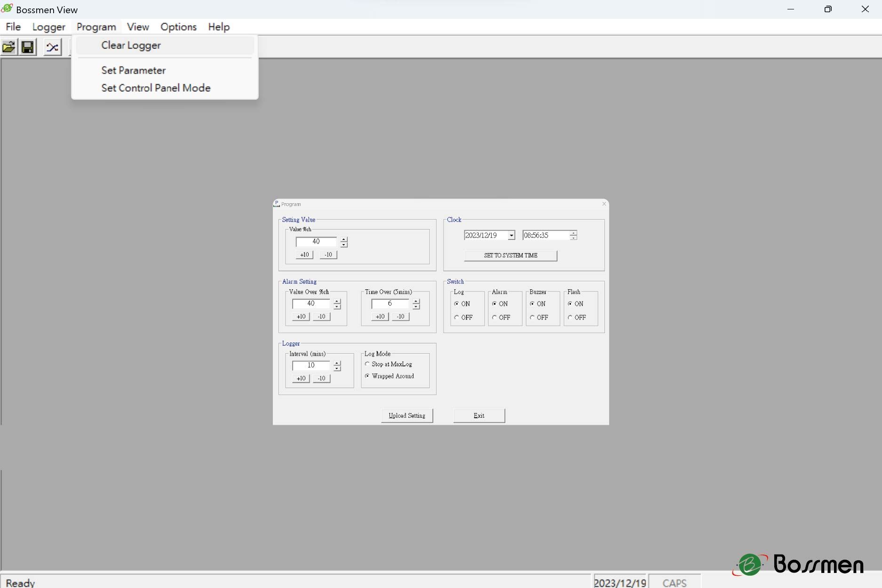Click the line graph toolbar icon
The height and width of the screenshot is (588, 882).
52,47
